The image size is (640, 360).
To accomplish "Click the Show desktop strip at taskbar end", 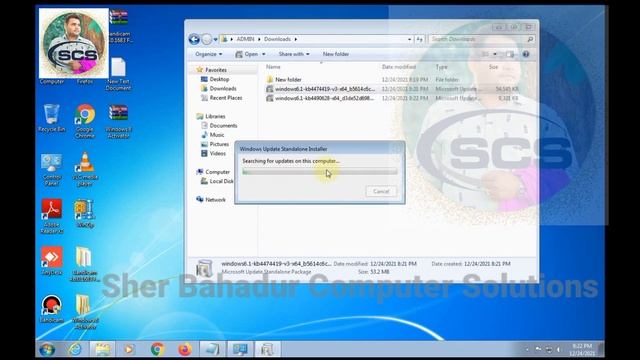I will pyautogui.click(x=602, y=349).
